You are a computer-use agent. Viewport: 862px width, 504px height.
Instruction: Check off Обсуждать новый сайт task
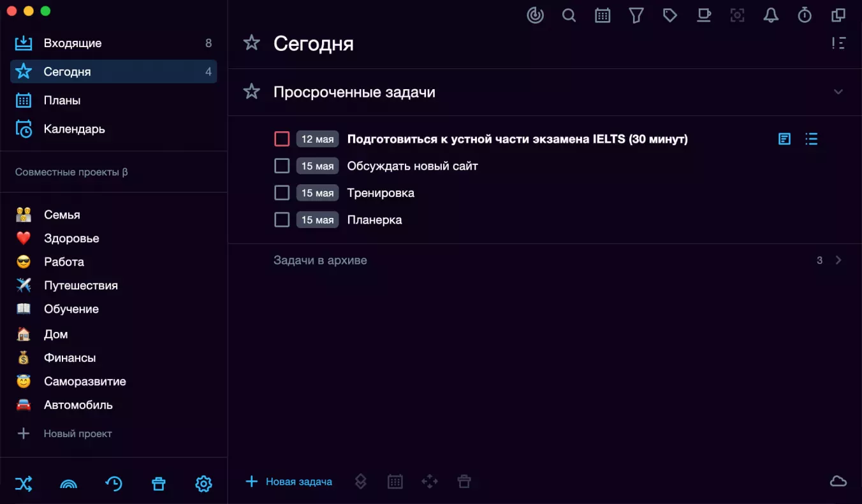point(282,166)
